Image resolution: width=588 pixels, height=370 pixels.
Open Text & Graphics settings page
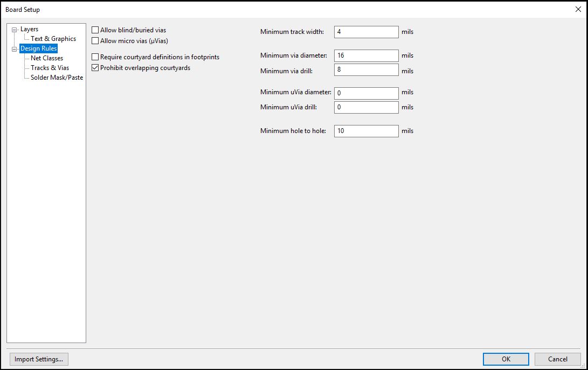[53, 39]
